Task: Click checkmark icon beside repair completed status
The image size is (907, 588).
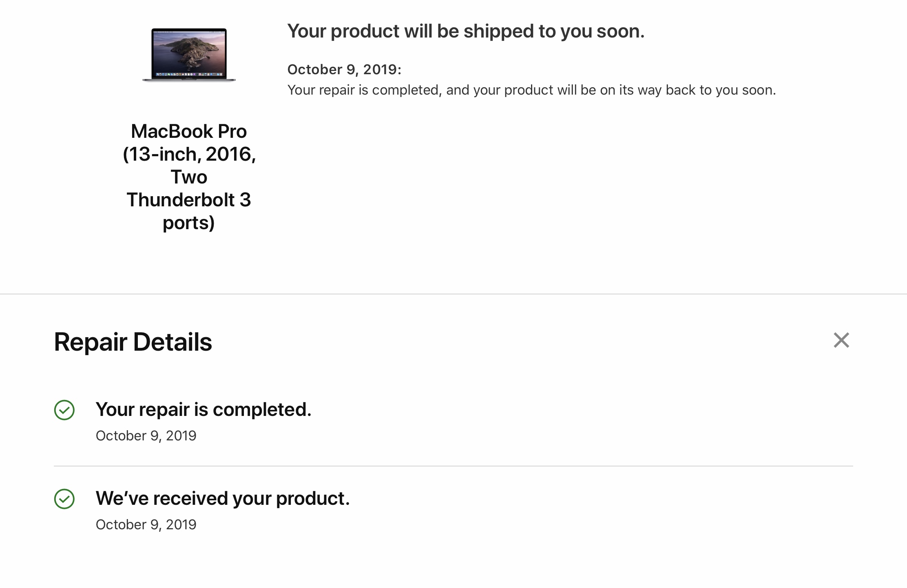Action: 64,410
